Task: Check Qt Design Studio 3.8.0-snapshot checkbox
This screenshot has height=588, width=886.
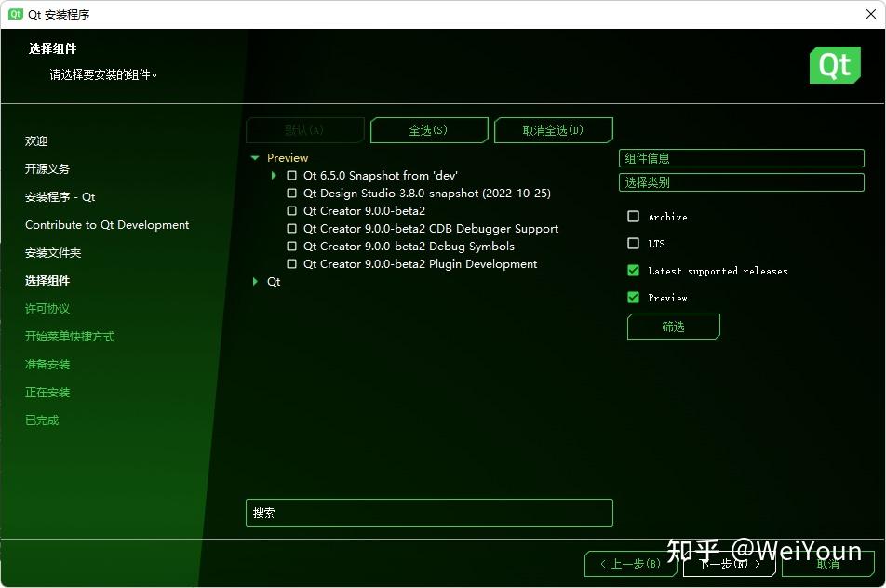Action: click(x=291, y=194)
